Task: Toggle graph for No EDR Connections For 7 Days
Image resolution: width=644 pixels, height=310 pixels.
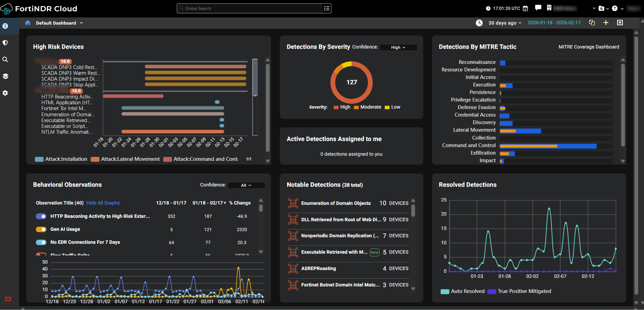Action: point(41,242)
